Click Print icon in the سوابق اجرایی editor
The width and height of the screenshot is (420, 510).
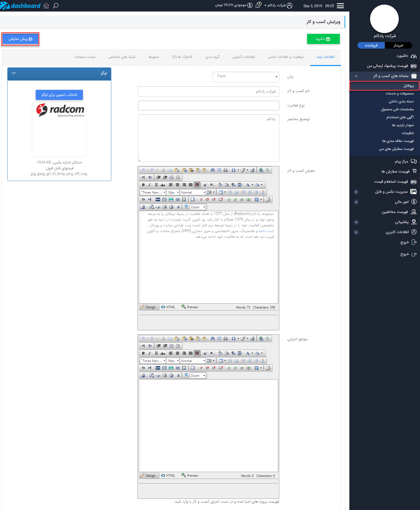tap(226, 339)
